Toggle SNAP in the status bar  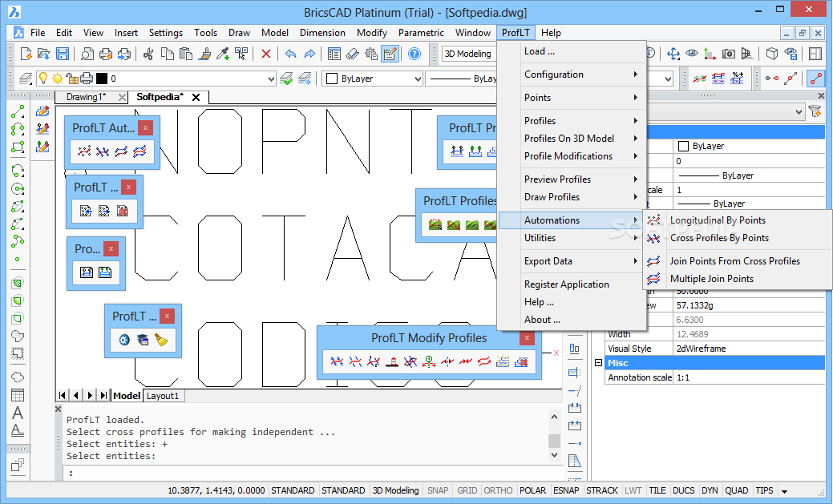(438, 490)
